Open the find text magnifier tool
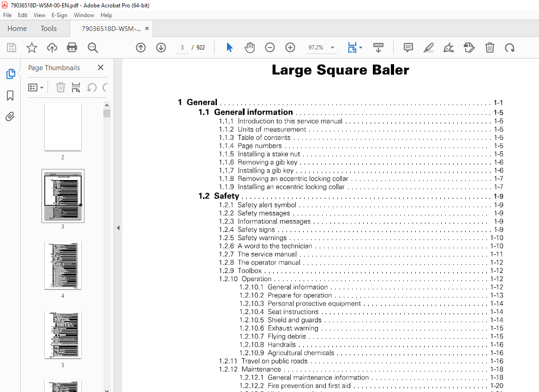539x392 pixels. [93, 48]
